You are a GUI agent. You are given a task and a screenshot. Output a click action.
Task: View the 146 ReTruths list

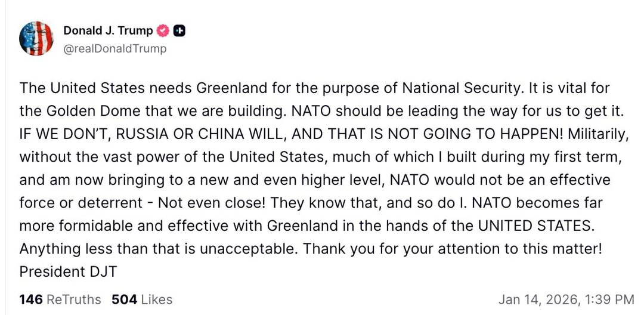click(x=60, y=299)
